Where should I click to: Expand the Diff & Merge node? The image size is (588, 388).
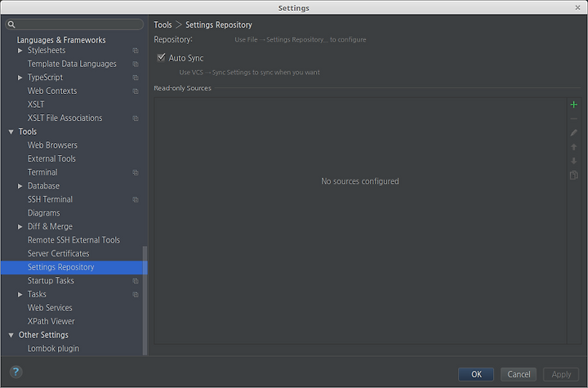[20, 226]
